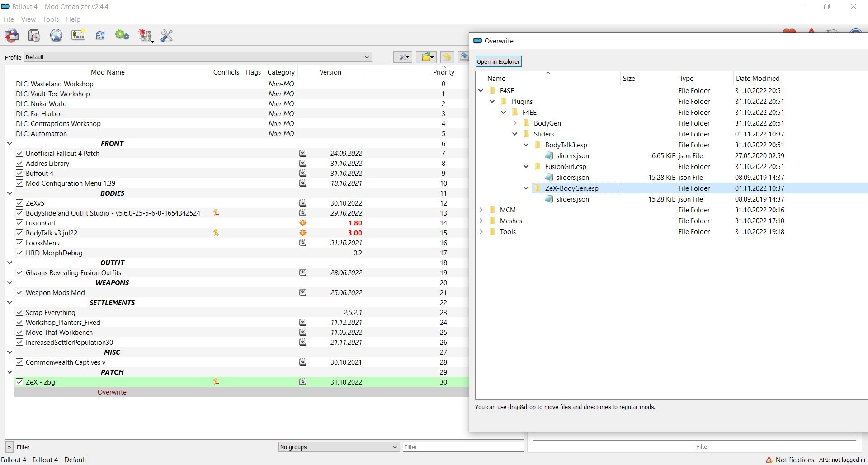The width and height of the screenshot is (868, 465).
Task: Click the category icon for ZeXv5 row
Action: pyautogui.click(x=303, y=203)
